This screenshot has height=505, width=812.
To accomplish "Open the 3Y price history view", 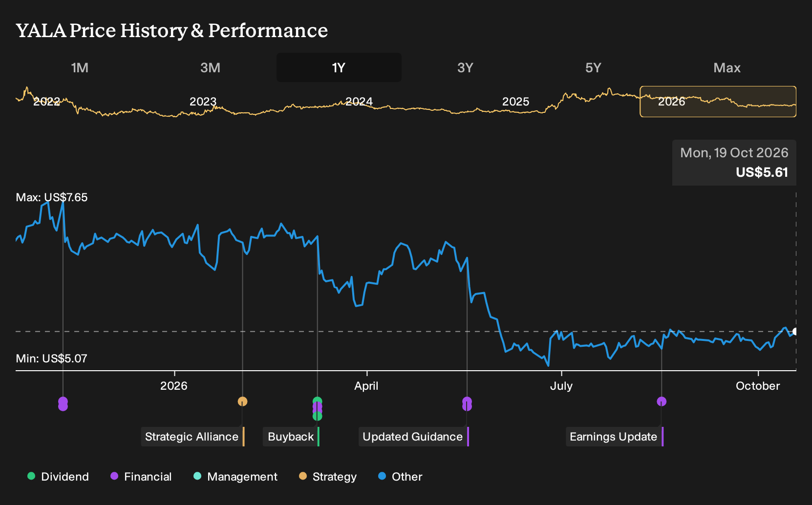I will 465,67.
